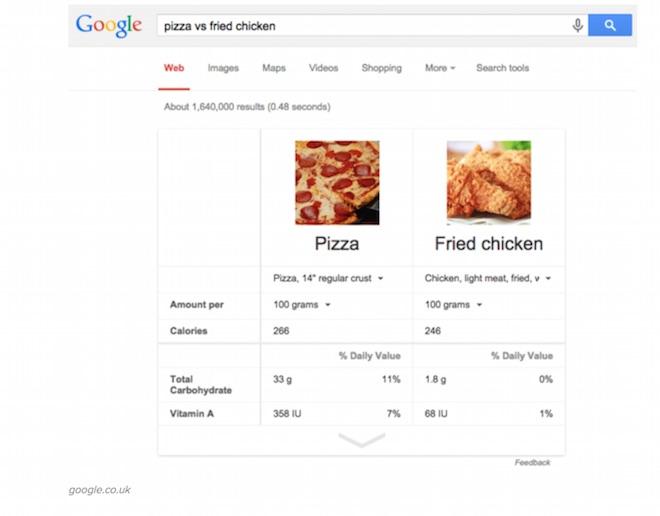Select the Web tab

point(174,68)
